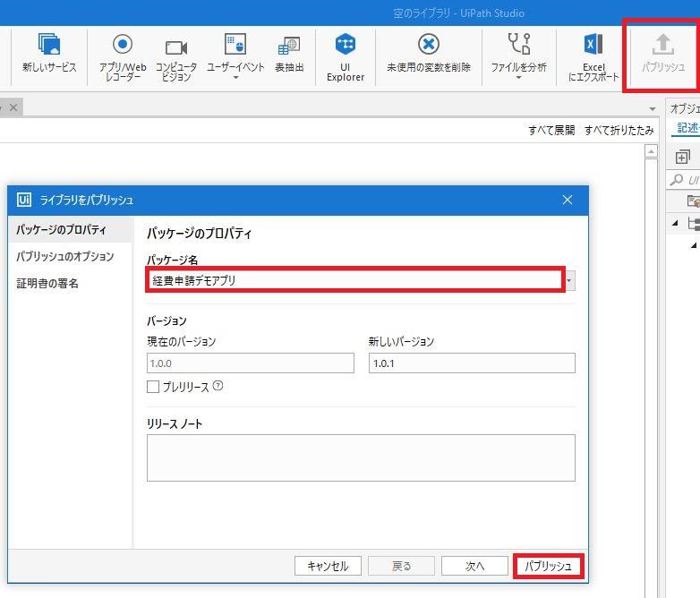Viewport: 700px width, 598px height.
Task: Click scrollbar up arrow in designer
Action: [651, 152]
